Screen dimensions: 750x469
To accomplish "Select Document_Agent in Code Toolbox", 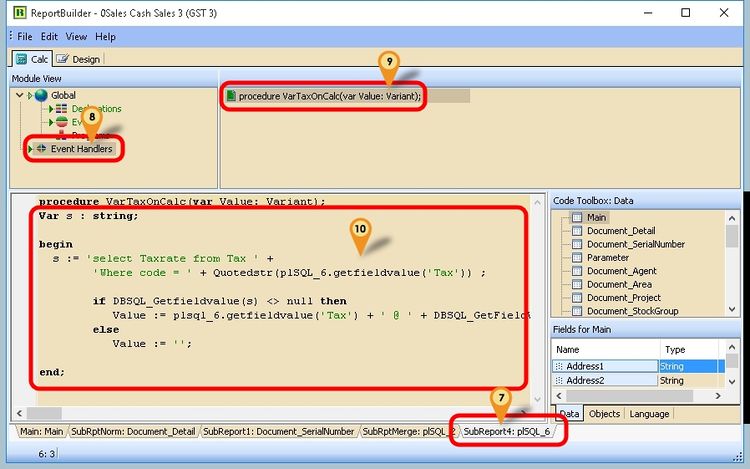I will point(621,271).
